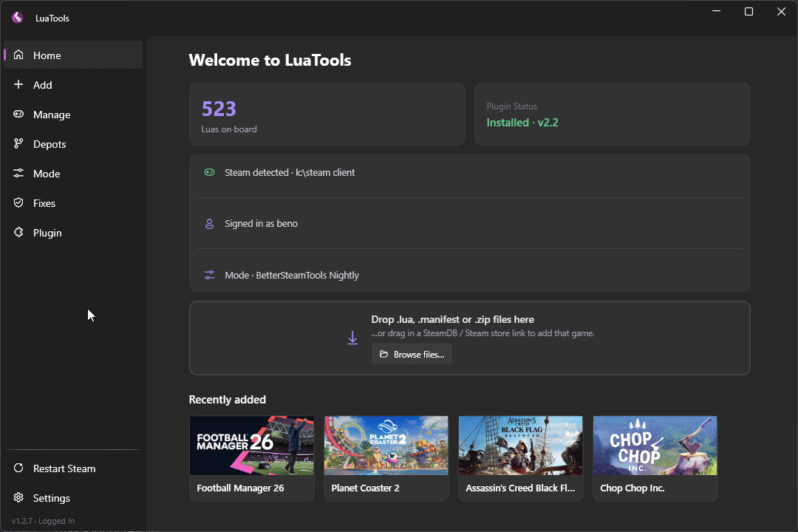Click the Planet Coaster 2 title text
The width and height of the screenshot is (798, 532).
tap(365, 488)
